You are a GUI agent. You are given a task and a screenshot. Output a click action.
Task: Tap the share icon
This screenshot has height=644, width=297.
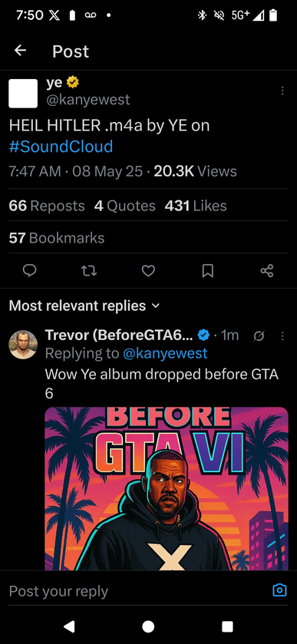pyautogui.click(x=267, y=271)
